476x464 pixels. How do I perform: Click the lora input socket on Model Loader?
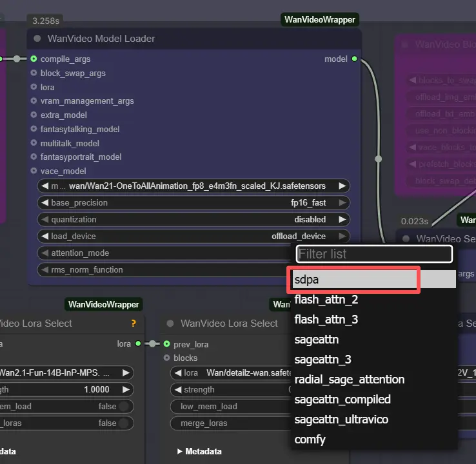coord(34,87)
